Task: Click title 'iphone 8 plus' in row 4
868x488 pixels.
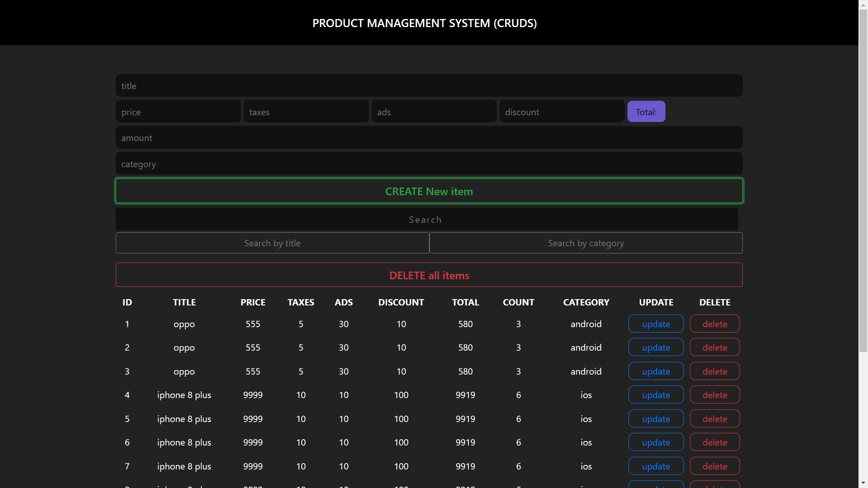Action: [x=184, y=395]
